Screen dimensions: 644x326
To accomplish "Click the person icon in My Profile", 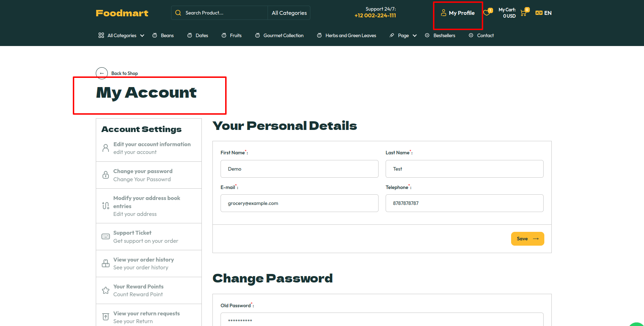I will click(444, 13).
